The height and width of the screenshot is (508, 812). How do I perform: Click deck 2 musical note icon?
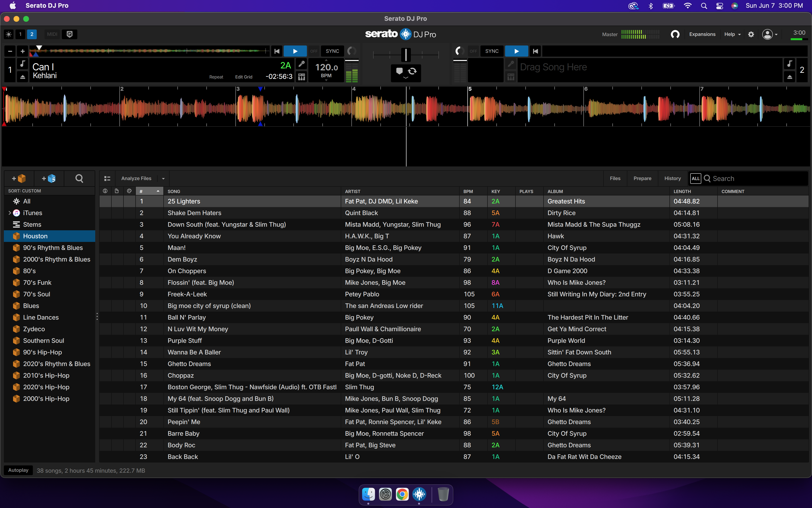[x=790, y=64]
